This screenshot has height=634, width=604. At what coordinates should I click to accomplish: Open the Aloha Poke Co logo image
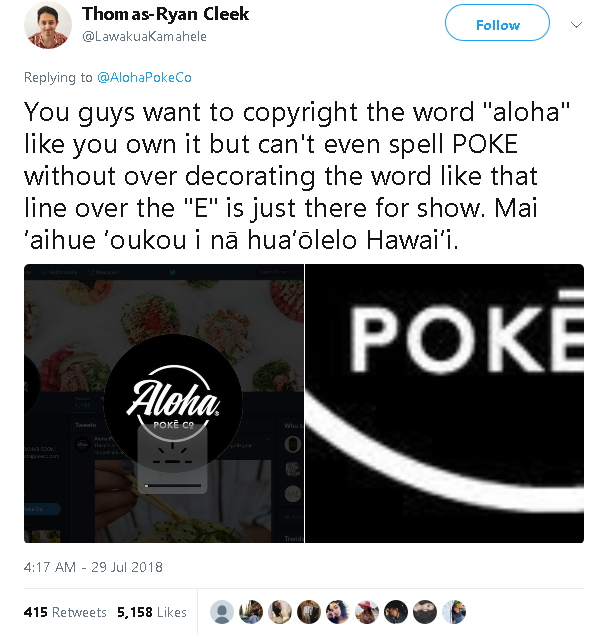point(163,404)
